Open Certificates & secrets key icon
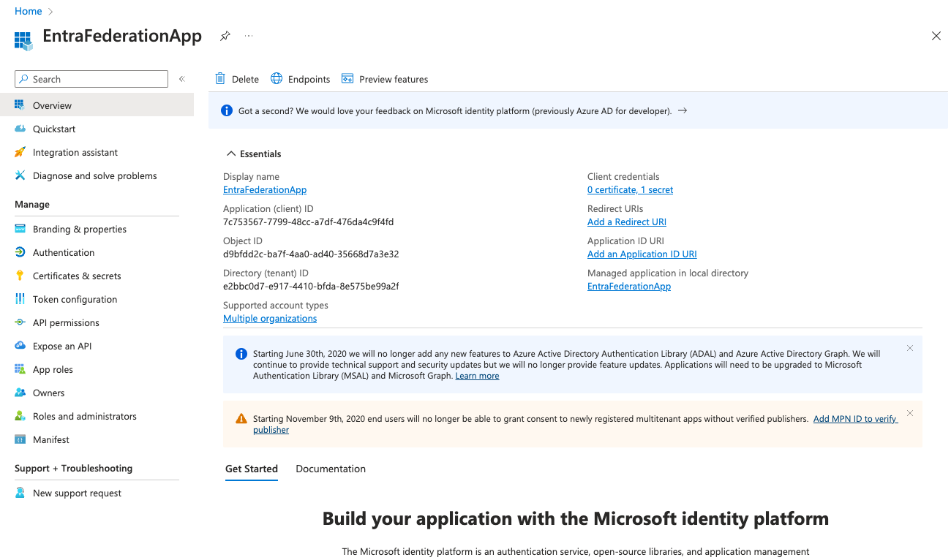951x560 pixels. tap(20, 276)
